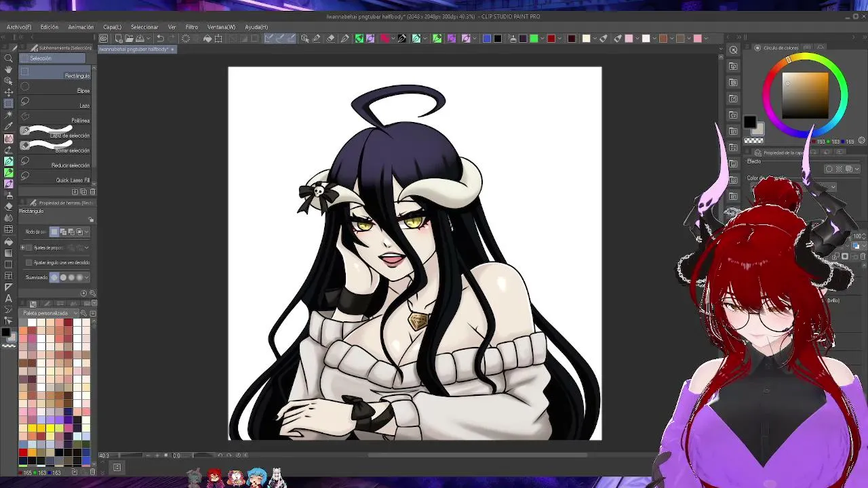Expand the Suavizado options dropdown arrow
The height and width of the screenshot is (488, 868).
87,277
